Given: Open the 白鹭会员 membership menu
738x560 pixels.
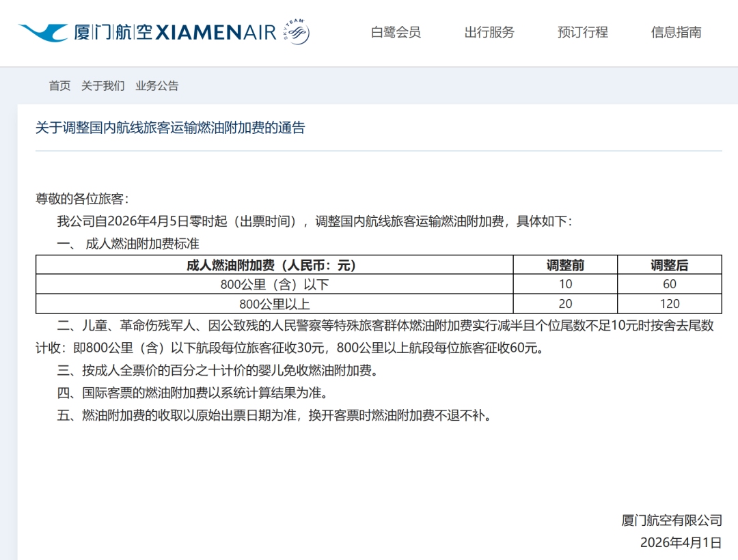Looking at the screenshot, I should click(x=395, y=32).
